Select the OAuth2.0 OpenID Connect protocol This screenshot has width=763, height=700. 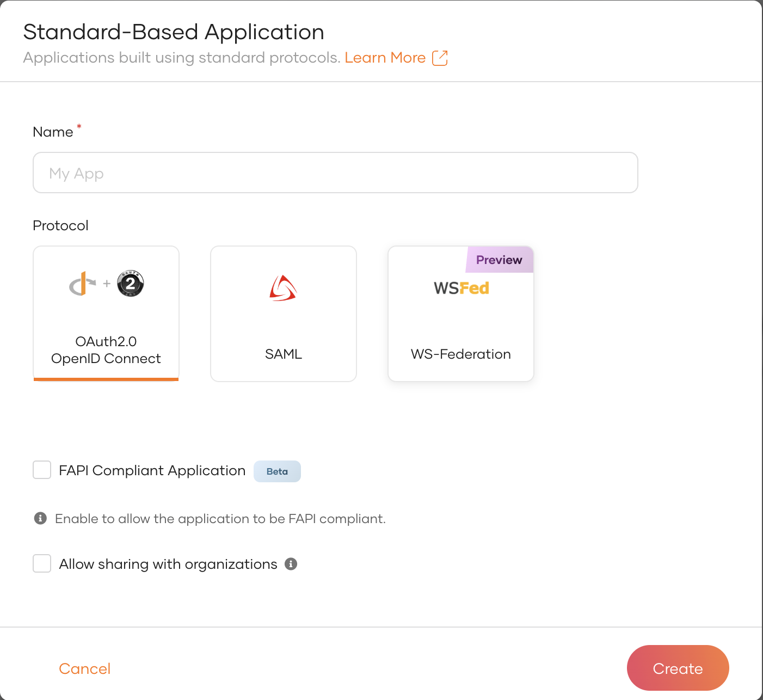point(106,349)
